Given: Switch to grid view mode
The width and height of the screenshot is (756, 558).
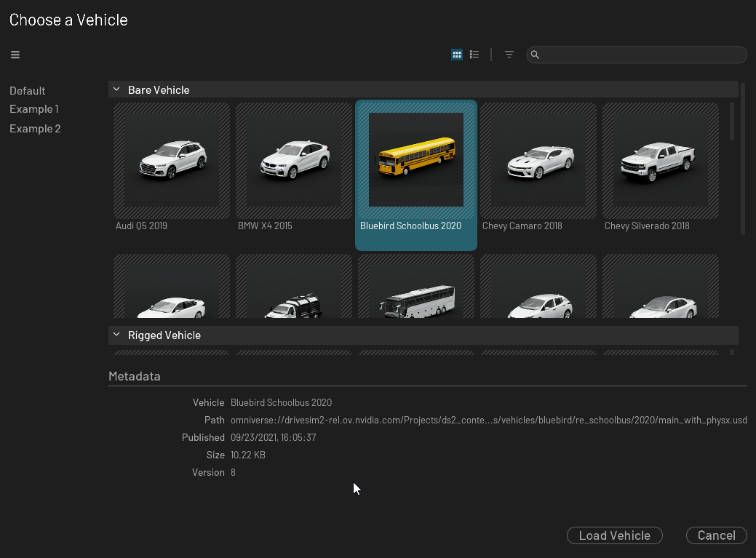Looking at the screenshot, I should [x=456, y=54].
